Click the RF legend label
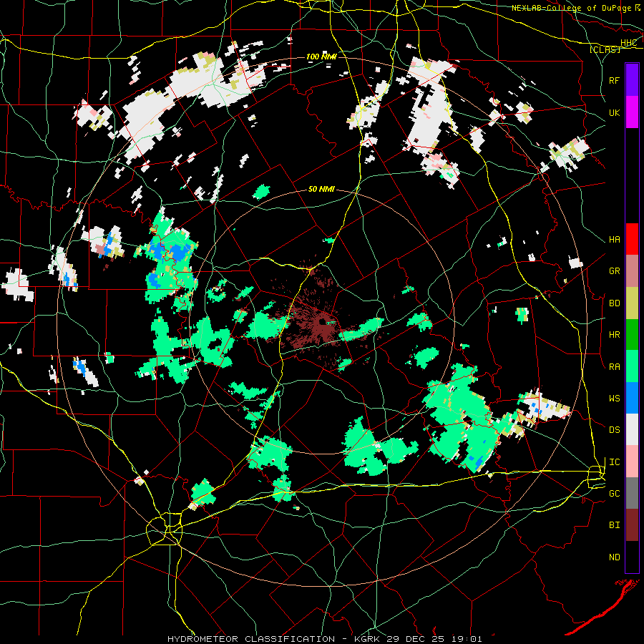Viewport: 644px width, 644px height. click(x=614, y=80)
